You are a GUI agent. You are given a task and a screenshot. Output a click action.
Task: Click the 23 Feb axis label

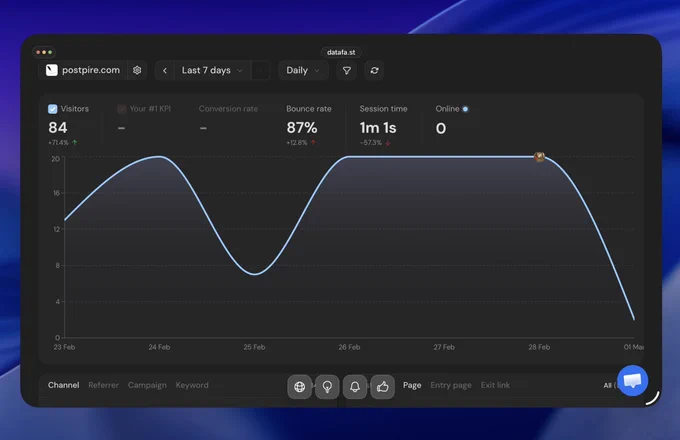64,347
